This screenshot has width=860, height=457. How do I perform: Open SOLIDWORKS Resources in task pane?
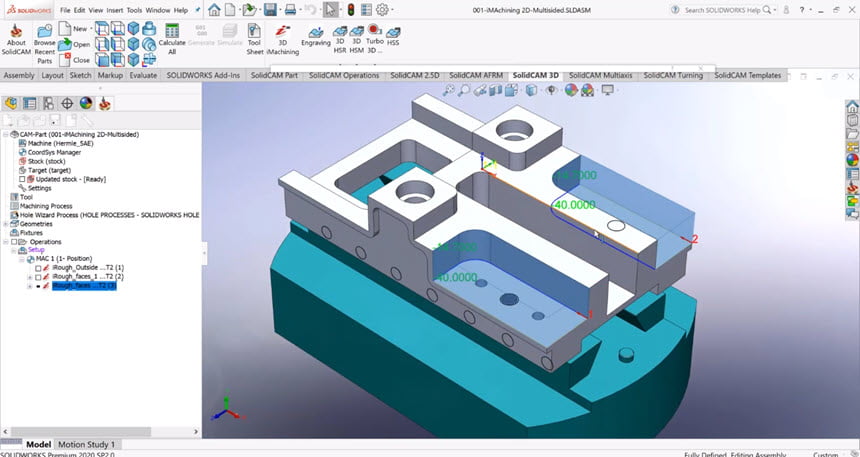click(852, 106)
